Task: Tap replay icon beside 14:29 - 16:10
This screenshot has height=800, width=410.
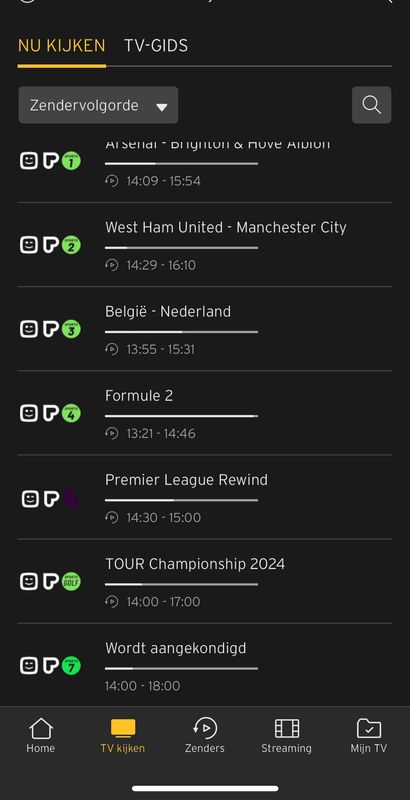Action: point(112,265)
